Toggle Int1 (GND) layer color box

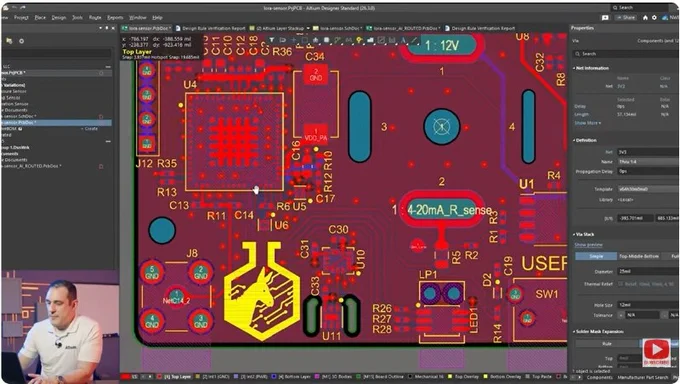click(198, 377)
